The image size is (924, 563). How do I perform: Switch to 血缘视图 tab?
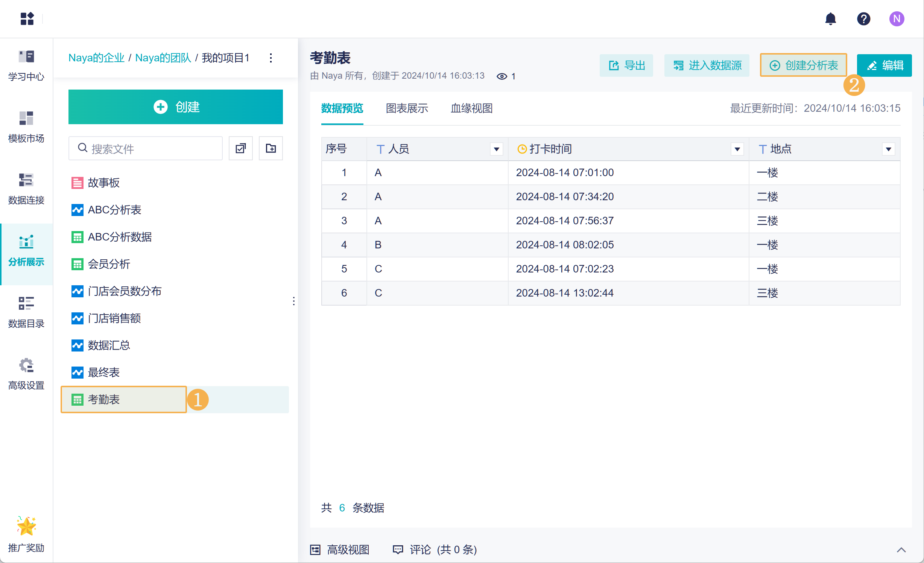tap(471, 108)
